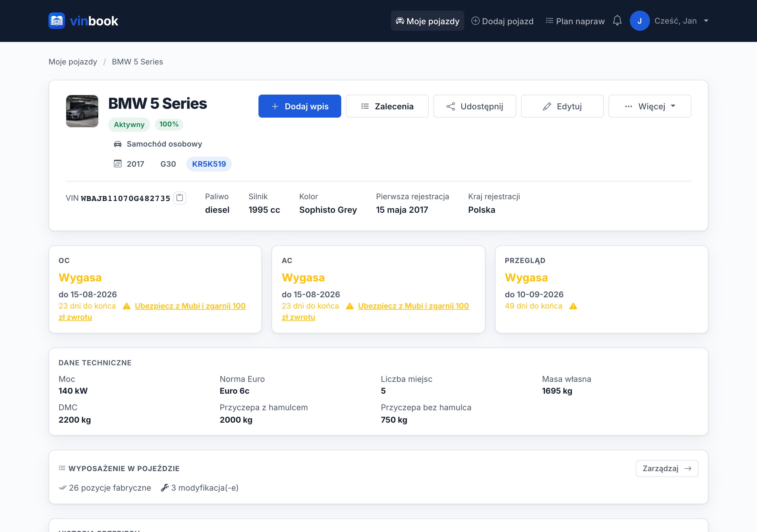Click the 2000 kg trailer value

pyautogui.click(x=236, y=420)
